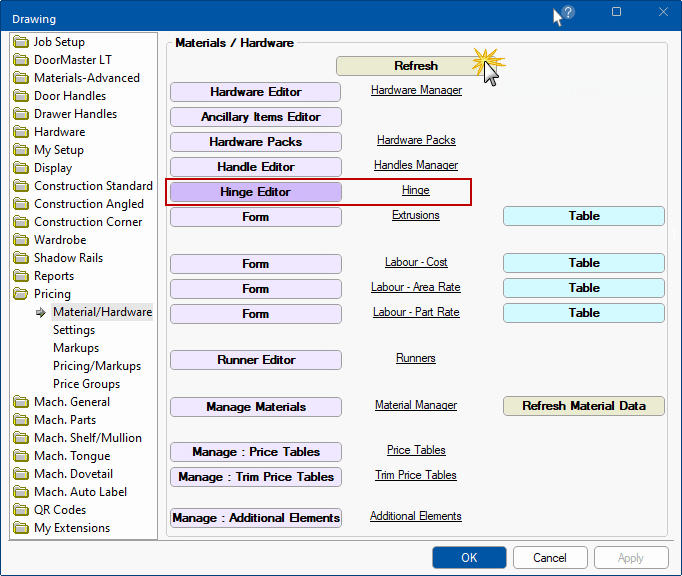Click the Construction Corner folder icon
This screenshot has height=576, width=682.
[20, 222]
